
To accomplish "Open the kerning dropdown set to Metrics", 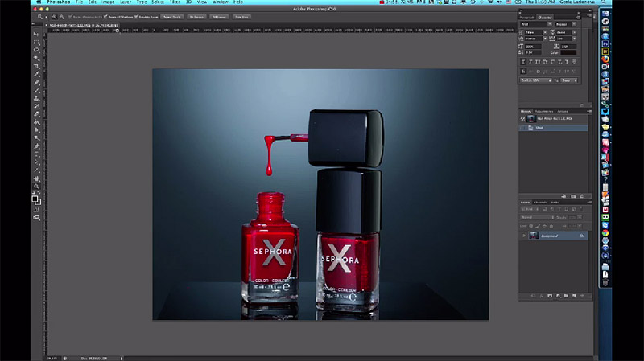I will click(545, 39).
